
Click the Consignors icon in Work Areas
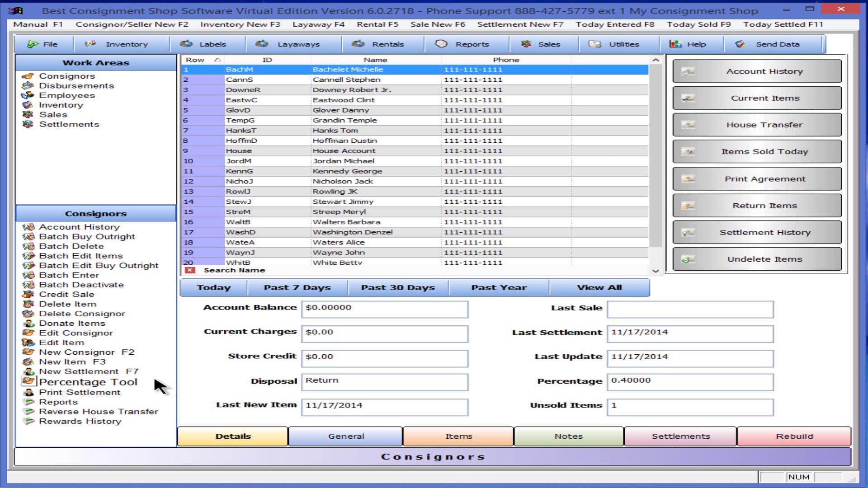point(28,76)
